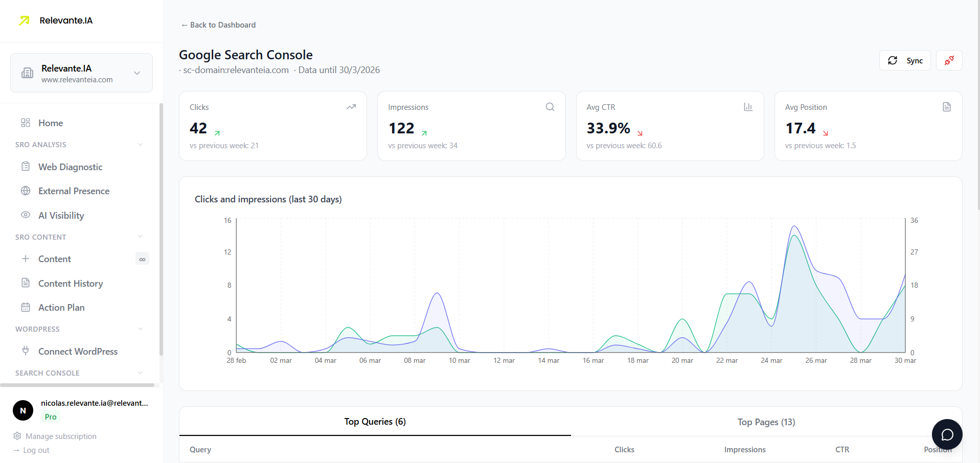980x463 pixels.
Task: Click the bar chart icon on Avg CTR card
Action: (x=748, y=107)
